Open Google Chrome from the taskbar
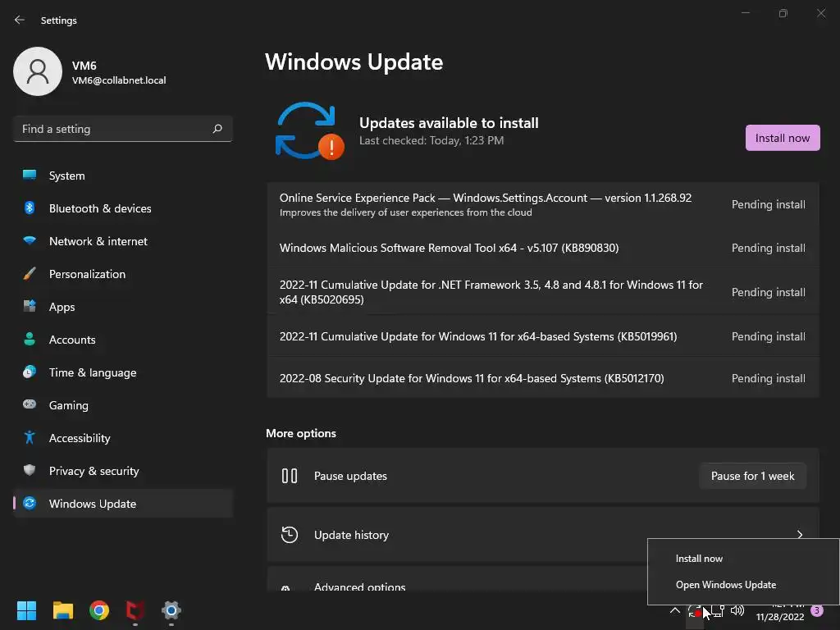Viewport: 840px width, 630px height. pyautogui.click(x=99, y=610)
